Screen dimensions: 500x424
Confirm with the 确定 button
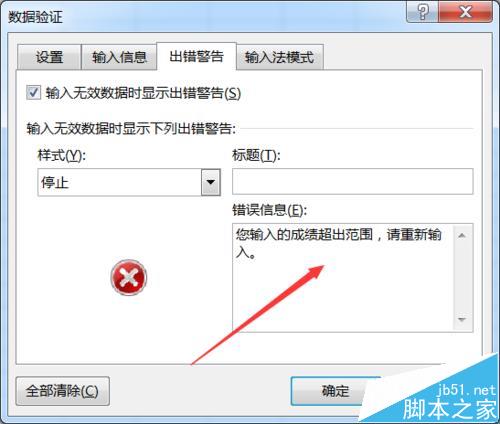pyautogui.click(x=335, y=391)
